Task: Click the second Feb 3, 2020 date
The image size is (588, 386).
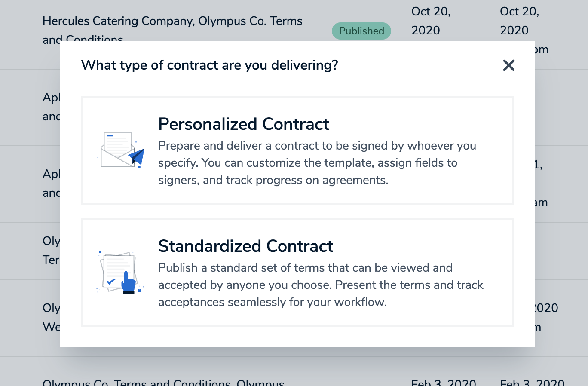Action: click(532, 382)
